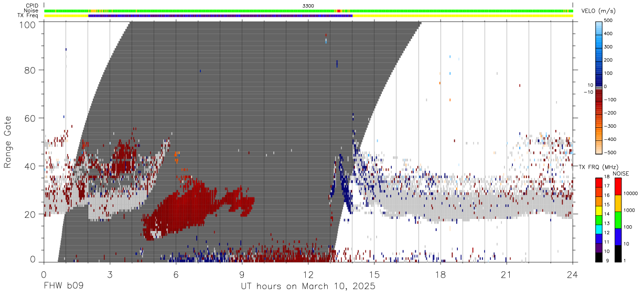Click the CPID value 3300
644x297 pixels.
point(308,6)
